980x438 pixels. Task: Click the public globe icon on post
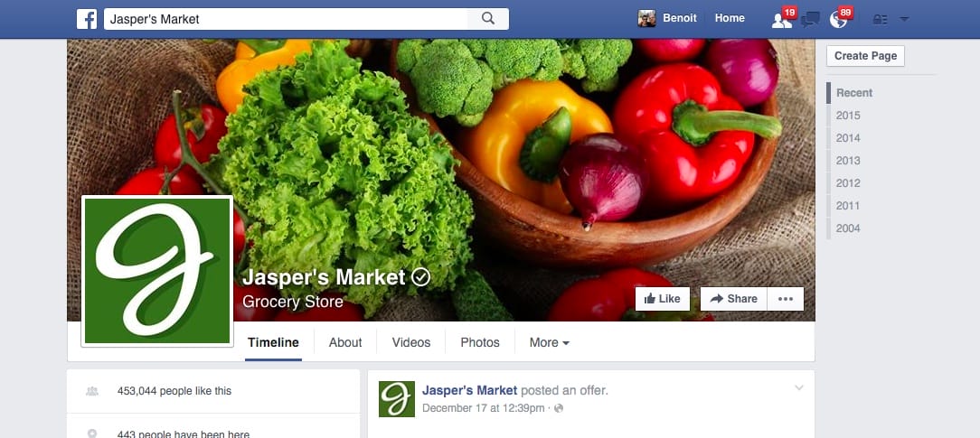pyautogui.click(x=559, y=408)
